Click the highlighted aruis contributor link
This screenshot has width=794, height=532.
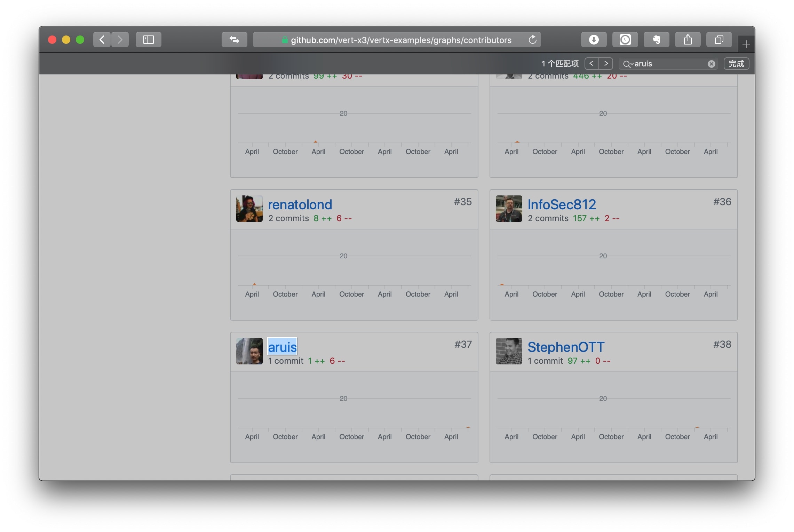coord(282,347)
